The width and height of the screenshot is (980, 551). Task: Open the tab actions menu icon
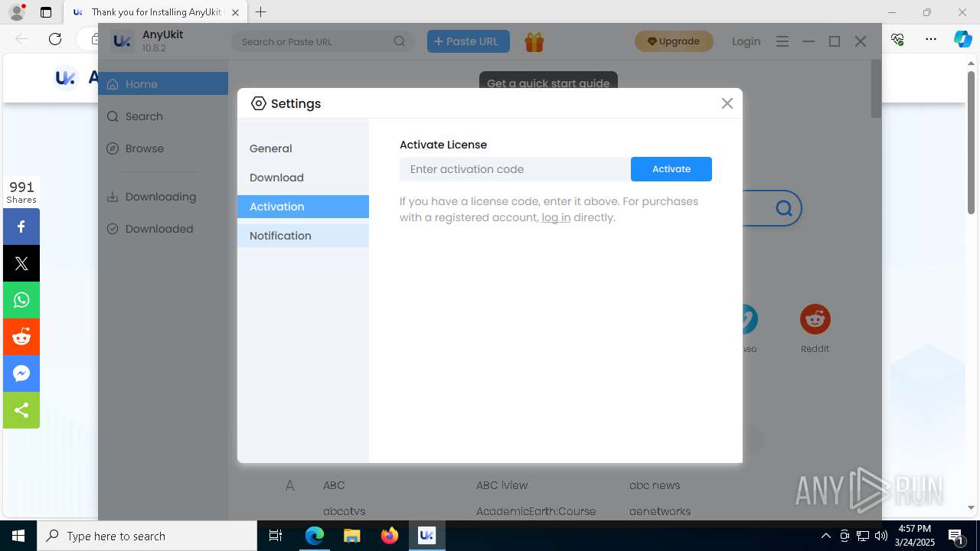click(46, 12)
